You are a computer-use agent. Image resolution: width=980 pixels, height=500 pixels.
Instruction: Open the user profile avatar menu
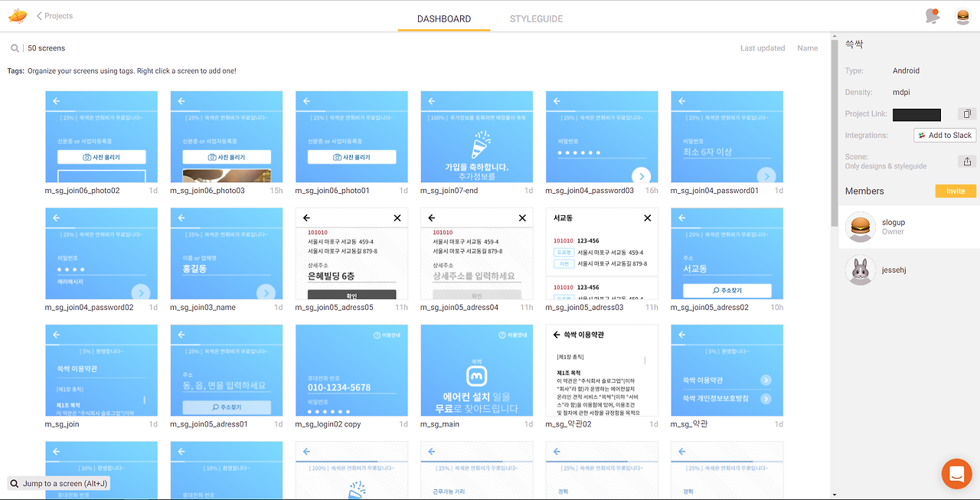pyautogui.click(x=963, y=16)
